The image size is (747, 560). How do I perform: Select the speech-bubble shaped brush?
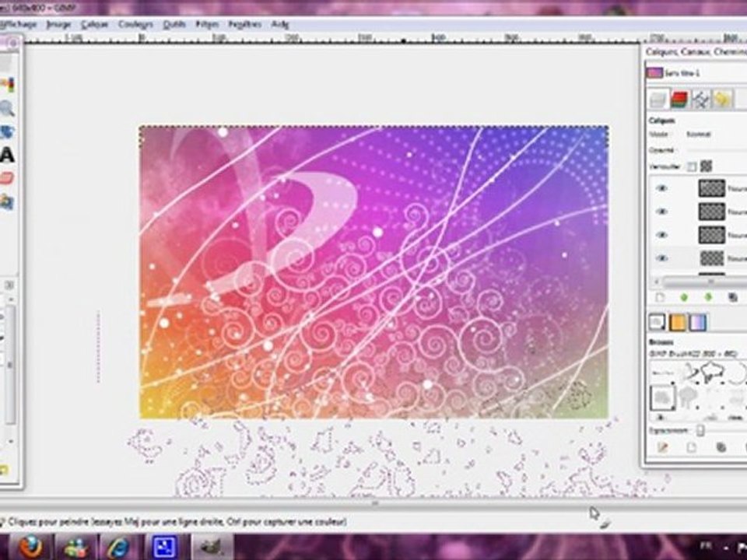(x=711, y=372)
